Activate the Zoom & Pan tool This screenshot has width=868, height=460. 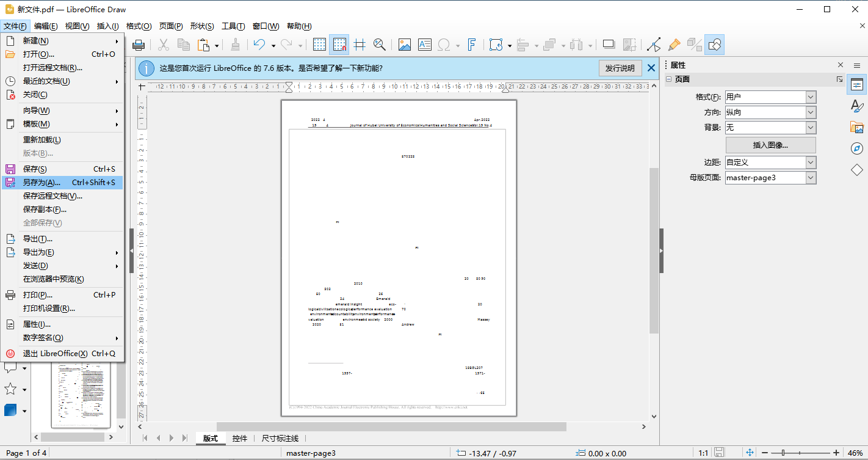(x=380, y=44)
